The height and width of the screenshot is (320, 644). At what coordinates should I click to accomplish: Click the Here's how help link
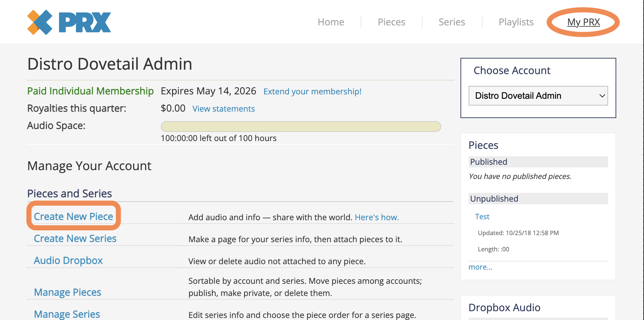tap(377, 217)
